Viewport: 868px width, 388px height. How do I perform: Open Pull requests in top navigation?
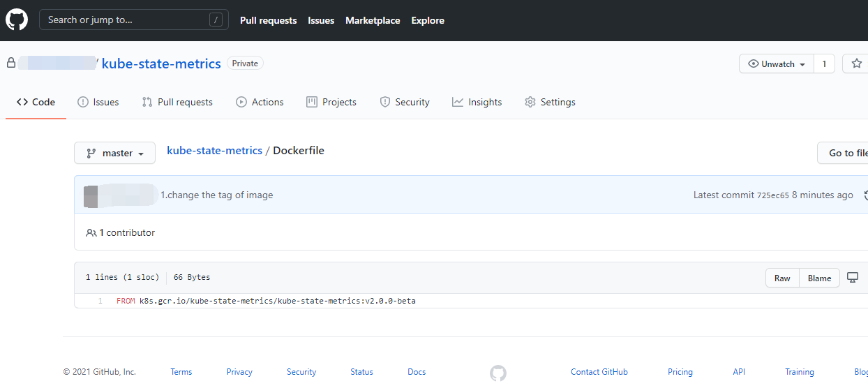(268, 20)
